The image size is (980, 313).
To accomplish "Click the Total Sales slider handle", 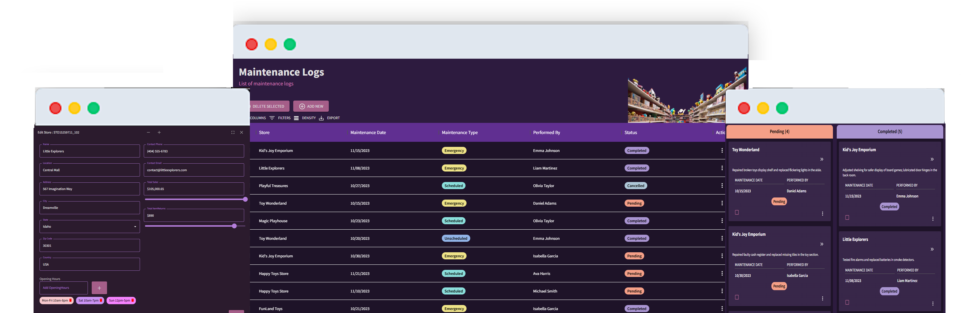I will point(246,199).
